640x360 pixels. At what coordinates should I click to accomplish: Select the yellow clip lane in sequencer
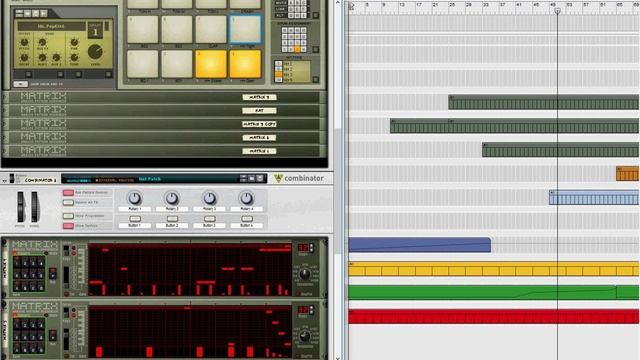(x=493, y=269)
